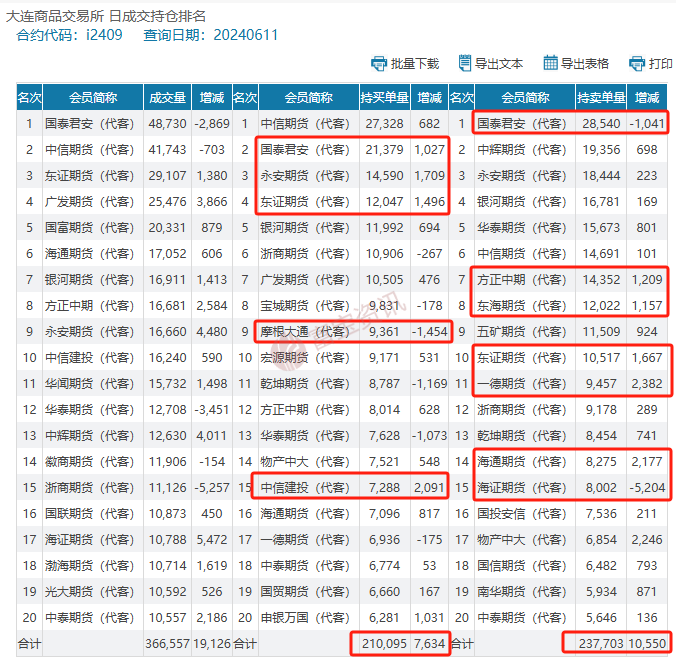The image size is (676, 661).
Task: Select volume cell 48,730
Action: [x=167, y=124]
